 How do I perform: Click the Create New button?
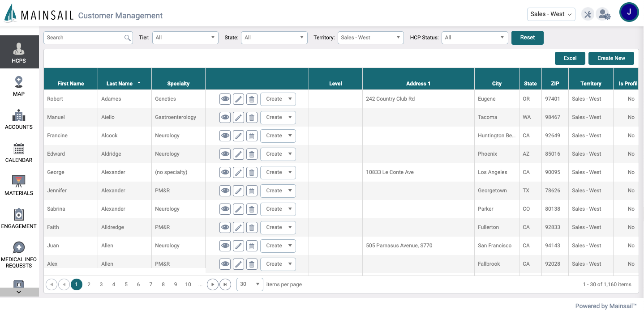611,58
